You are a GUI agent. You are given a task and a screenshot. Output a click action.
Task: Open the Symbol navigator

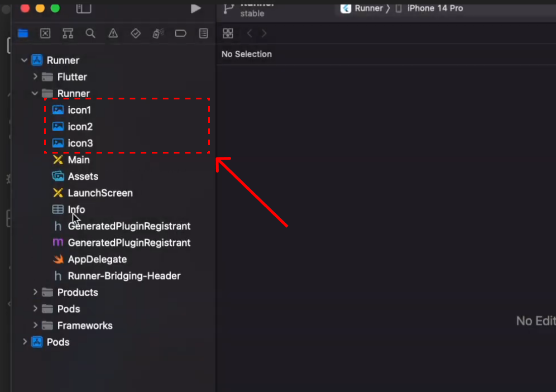[x=68, y=34]
